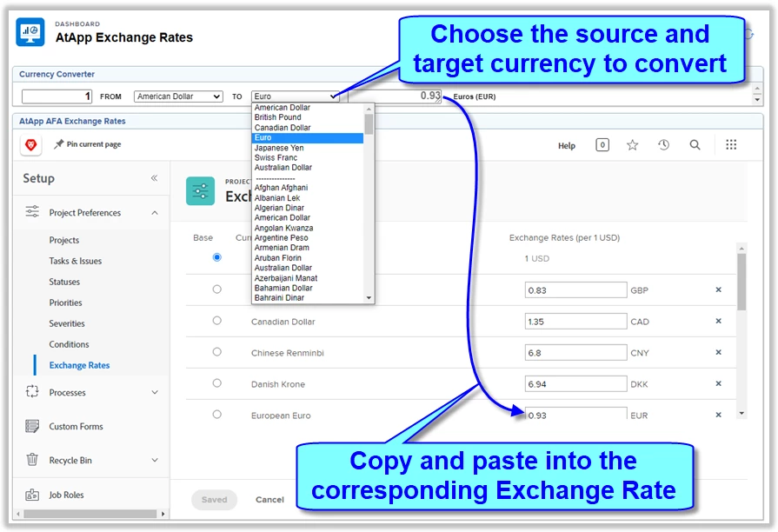Viewport: 778px width, 532px height.
Task: Remove the DKK exchange rate row
Action: coord(718,383)
